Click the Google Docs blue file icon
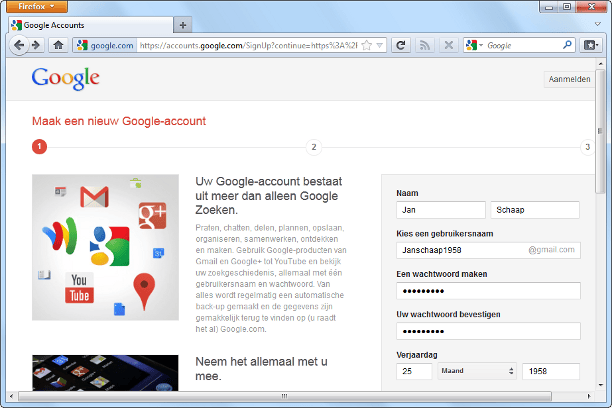 coord(119,309)
